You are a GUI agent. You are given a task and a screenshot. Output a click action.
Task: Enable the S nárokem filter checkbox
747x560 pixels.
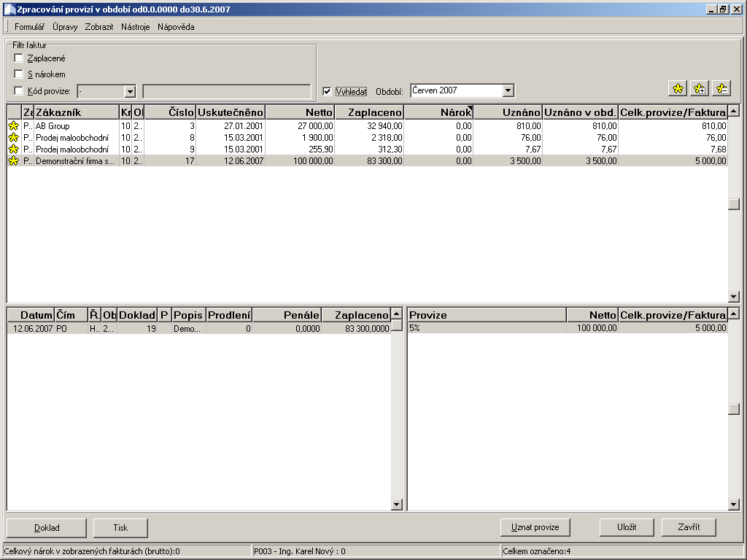tap(18, 74)
